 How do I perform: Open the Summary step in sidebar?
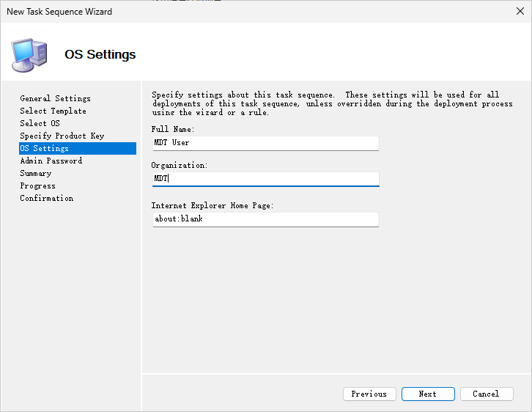pyautogui.click(x=36, y=173)
